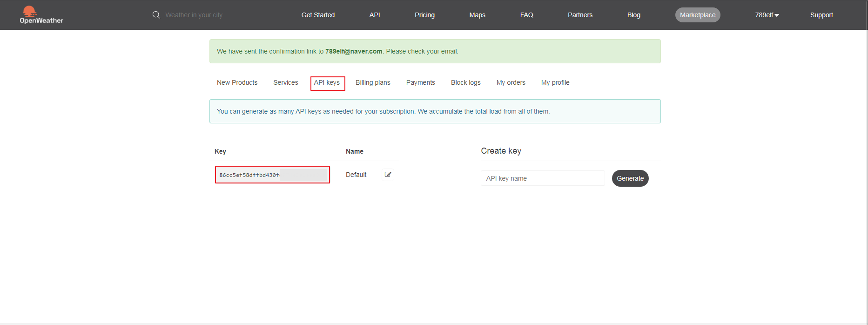Click the Create key heading
Viewport: 868px width, 325px height.
[x=501, y=151]
